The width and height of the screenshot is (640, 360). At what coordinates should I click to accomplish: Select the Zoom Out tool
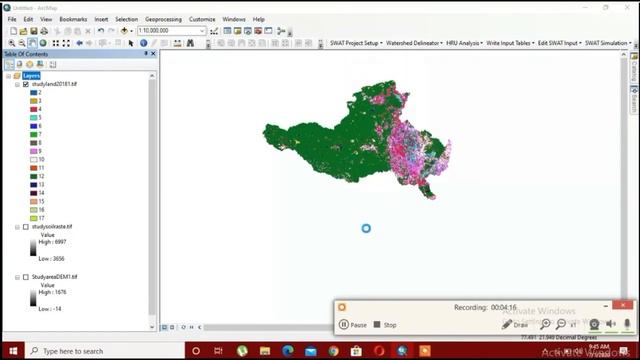tap(22, 43)
